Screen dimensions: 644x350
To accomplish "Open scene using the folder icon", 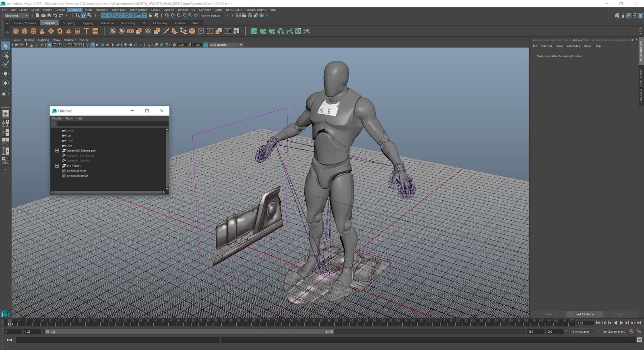I will [x=43, y=16].
